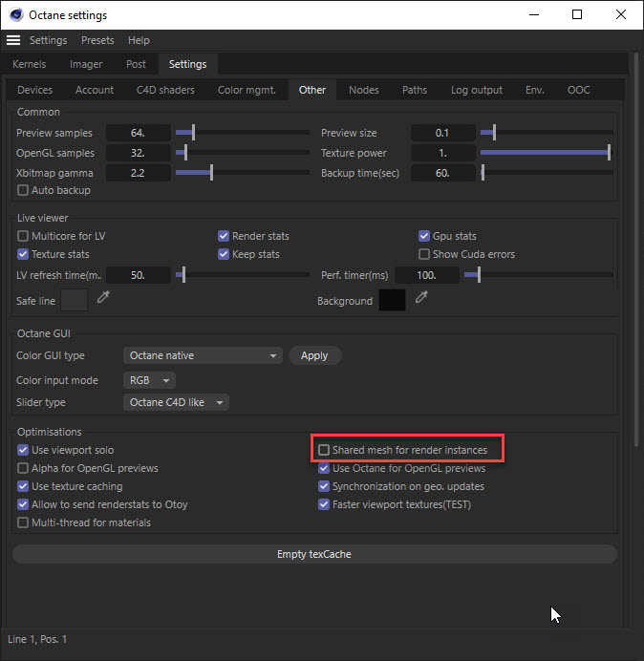Switch to the Kernels tab
The width and height of the screenshot is (644, 661).
pos(30,64)
